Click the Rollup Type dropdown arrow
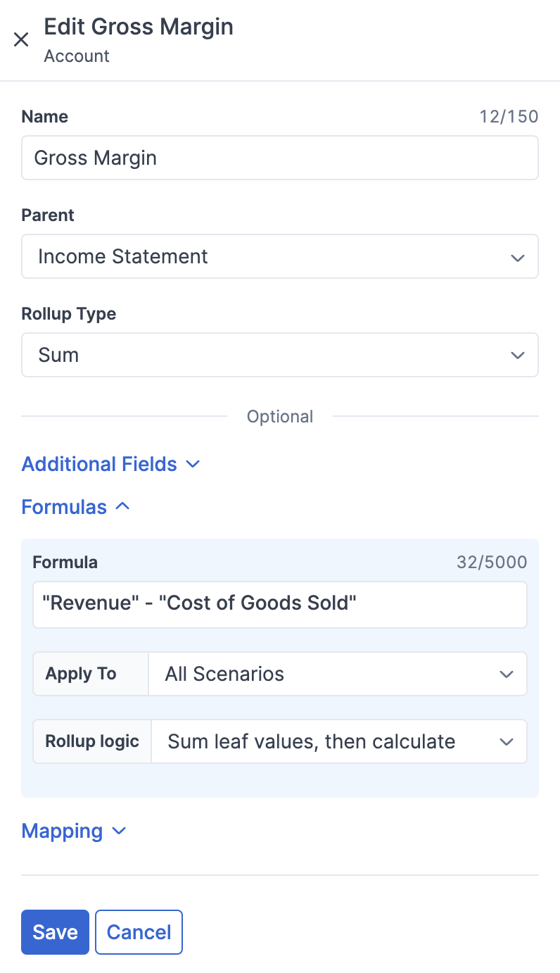This screenshot has width=560, height=973. tap(518, 355)
